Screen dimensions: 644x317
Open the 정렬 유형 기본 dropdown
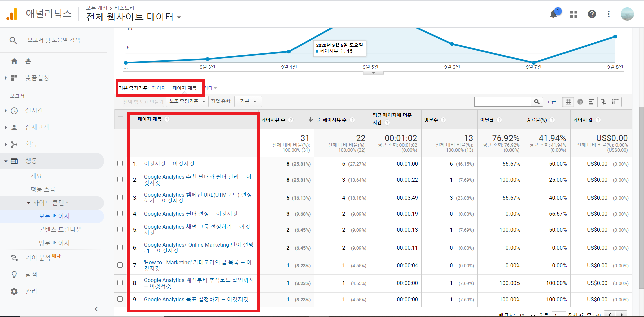(248, 101)
